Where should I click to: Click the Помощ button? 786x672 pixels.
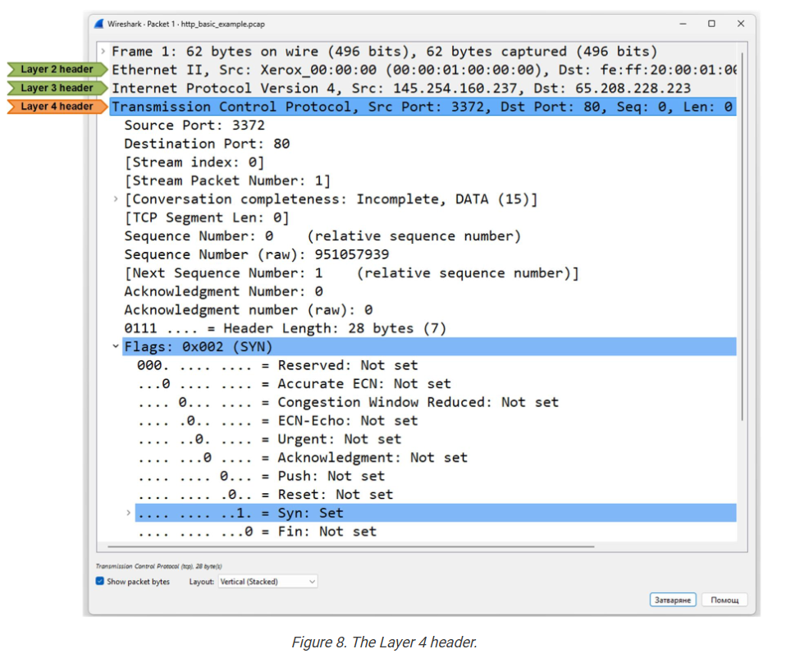click(x=724, y=600)
